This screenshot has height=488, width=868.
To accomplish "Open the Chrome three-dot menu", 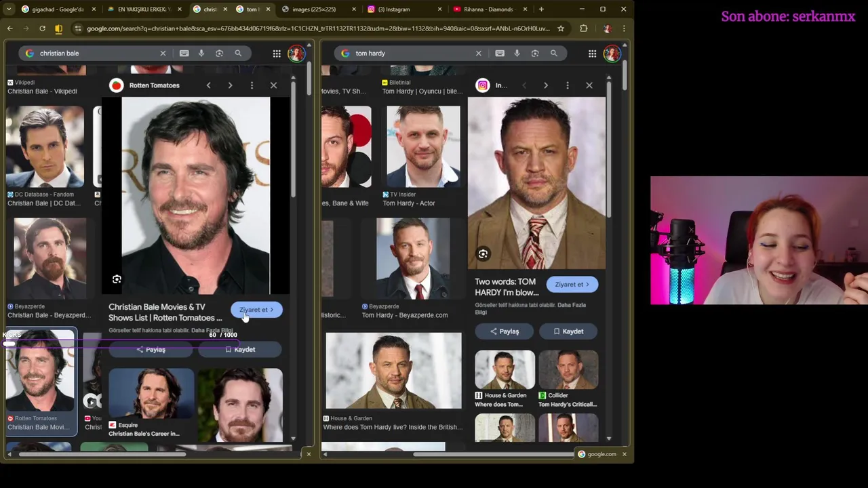I will click(x=623, y=28).
